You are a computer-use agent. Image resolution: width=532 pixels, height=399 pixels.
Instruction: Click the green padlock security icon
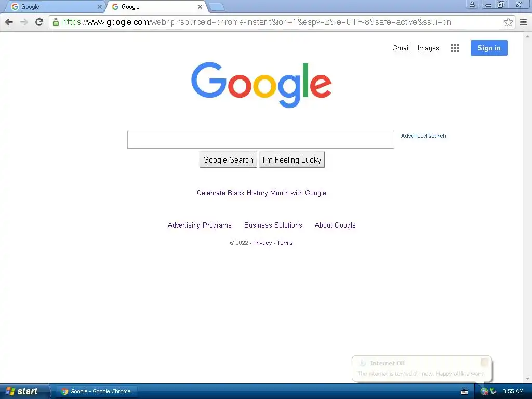(56, 22)
